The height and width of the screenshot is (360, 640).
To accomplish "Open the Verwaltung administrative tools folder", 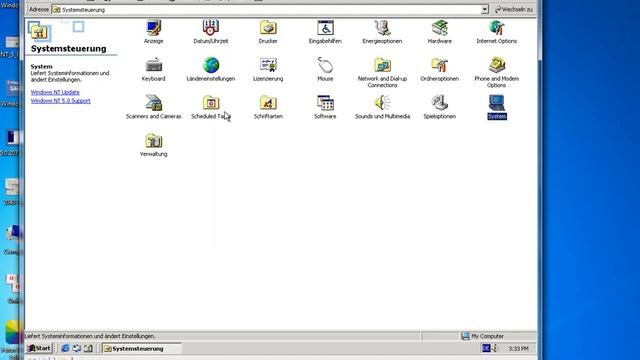I will [x=153, y=144].
